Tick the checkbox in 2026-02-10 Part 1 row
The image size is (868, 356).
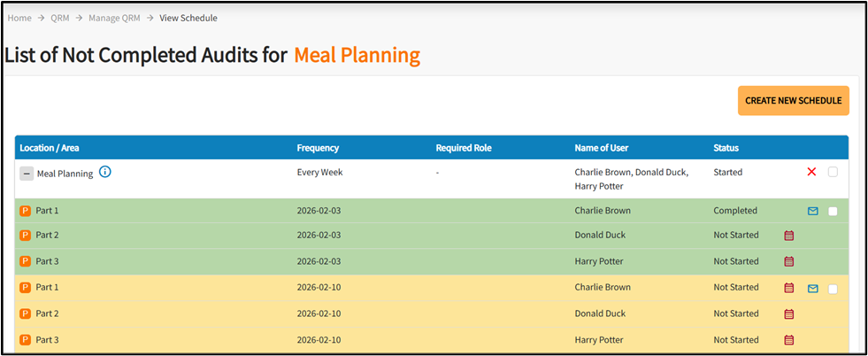click(x=833, y=289)
